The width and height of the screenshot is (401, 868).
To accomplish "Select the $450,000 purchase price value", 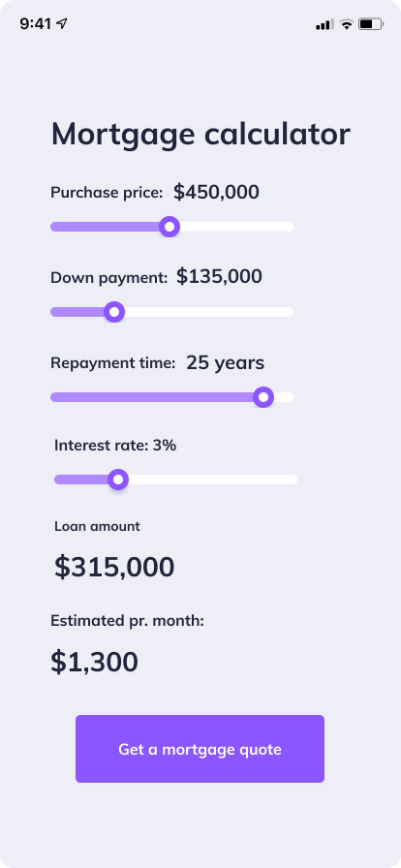I will pyautogui.click(x=216, y=192).
